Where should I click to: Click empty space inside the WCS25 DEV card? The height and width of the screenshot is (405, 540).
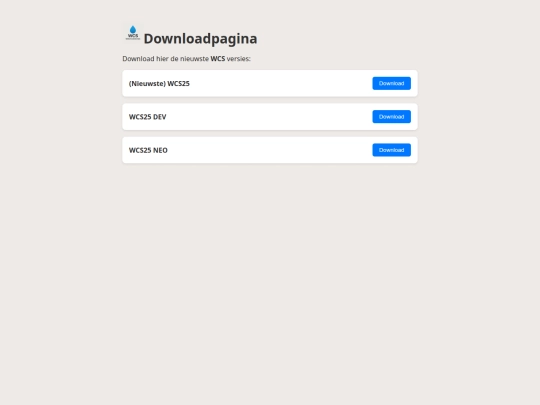(269, 117)
